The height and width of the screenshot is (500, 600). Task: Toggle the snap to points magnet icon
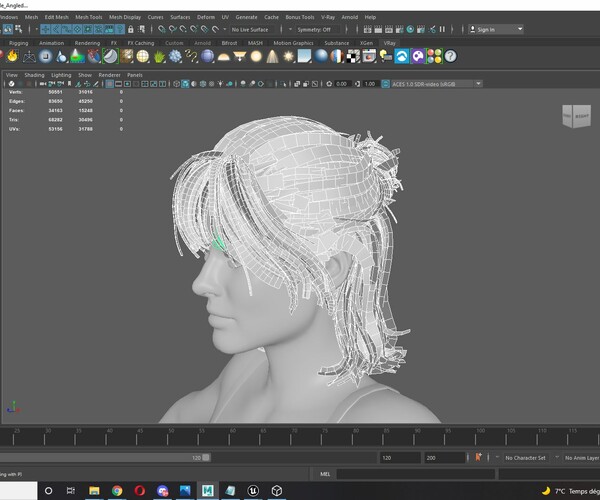point(183,29)
